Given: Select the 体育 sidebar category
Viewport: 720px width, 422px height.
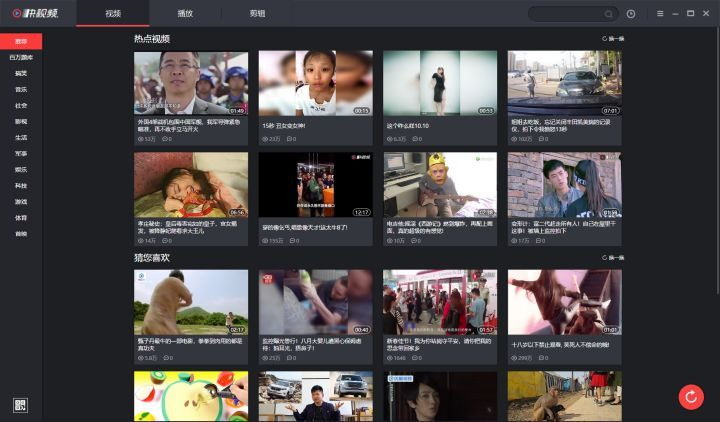Looking at the screenshot, I should [21, 218].
